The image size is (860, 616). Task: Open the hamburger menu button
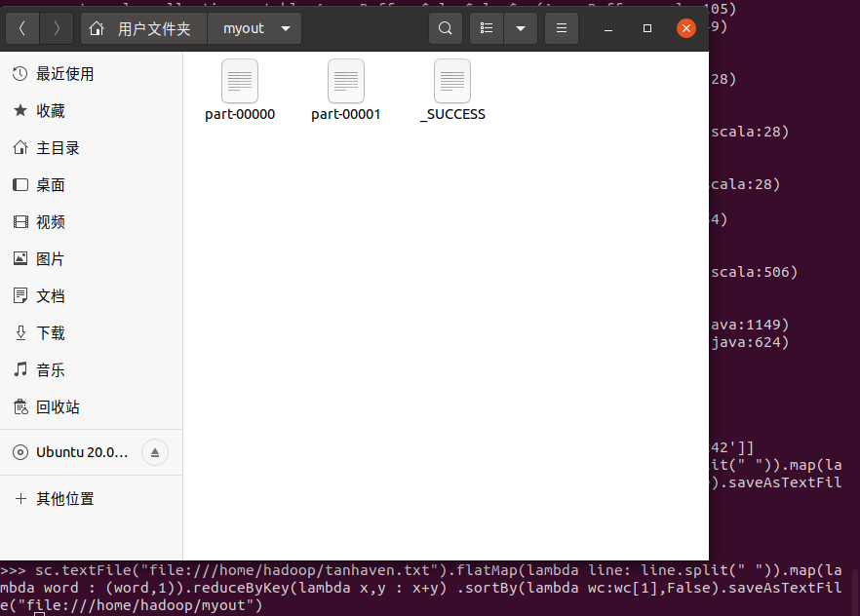click(x=562, y=28)
